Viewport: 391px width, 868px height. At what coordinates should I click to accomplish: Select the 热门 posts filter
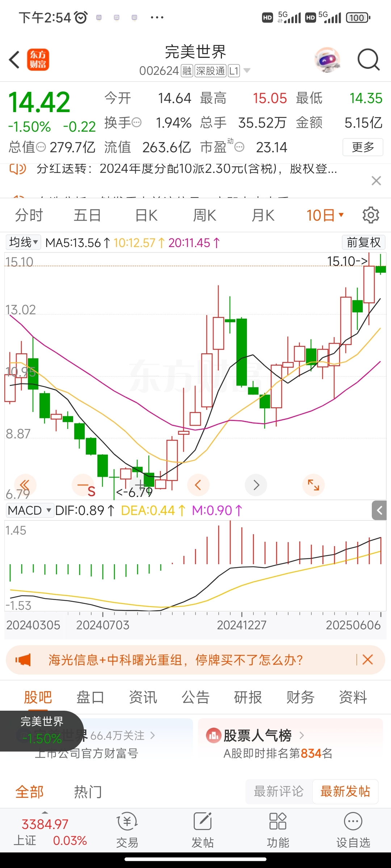tap(88, 792)
